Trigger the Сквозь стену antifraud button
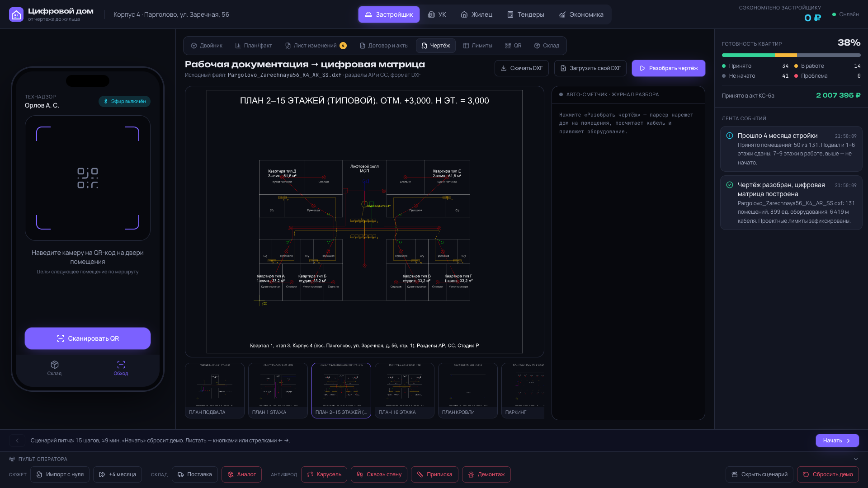Screen dimensions: 868x488 coord(379,474)
